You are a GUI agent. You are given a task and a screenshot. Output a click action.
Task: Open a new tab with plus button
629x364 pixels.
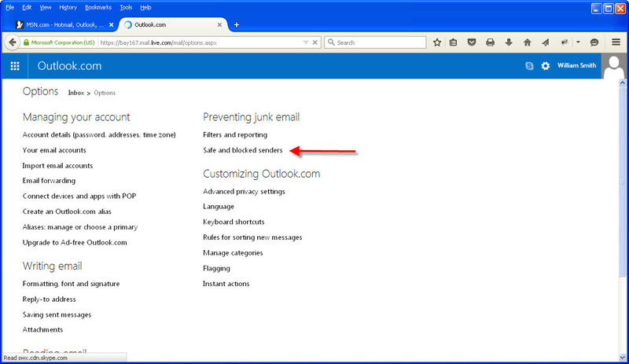[237, 25]
